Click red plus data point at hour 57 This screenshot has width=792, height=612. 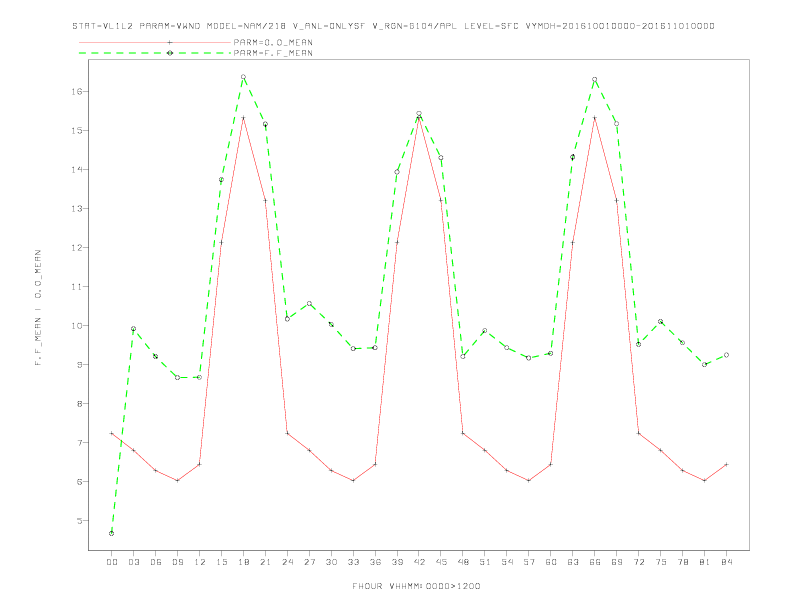[x=529, y=481]
